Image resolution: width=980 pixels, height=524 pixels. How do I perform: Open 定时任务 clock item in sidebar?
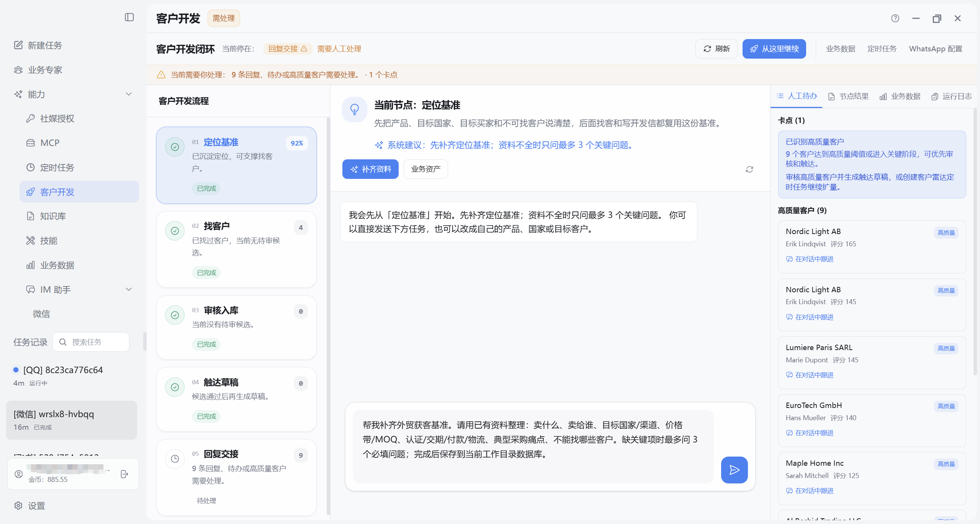(x=50, y=167)
